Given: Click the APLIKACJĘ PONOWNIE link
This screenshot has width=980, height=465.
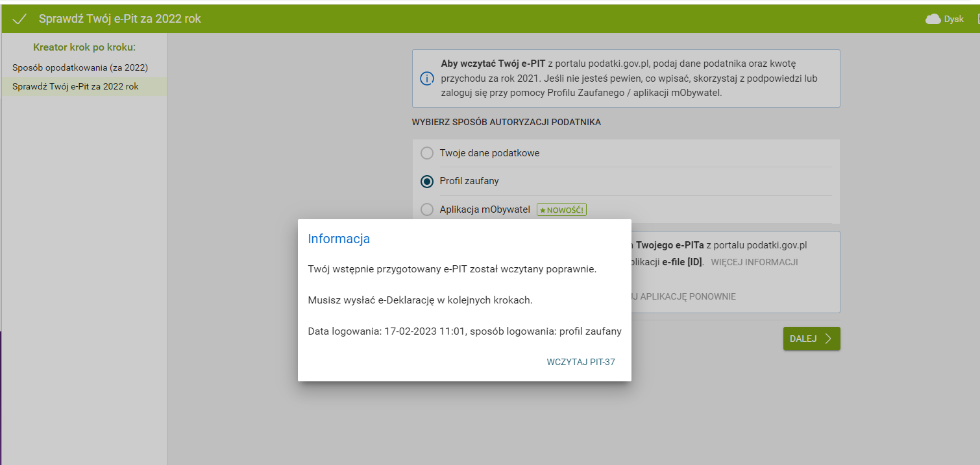Looking at the screenshot, I should [x=683, y=296].
